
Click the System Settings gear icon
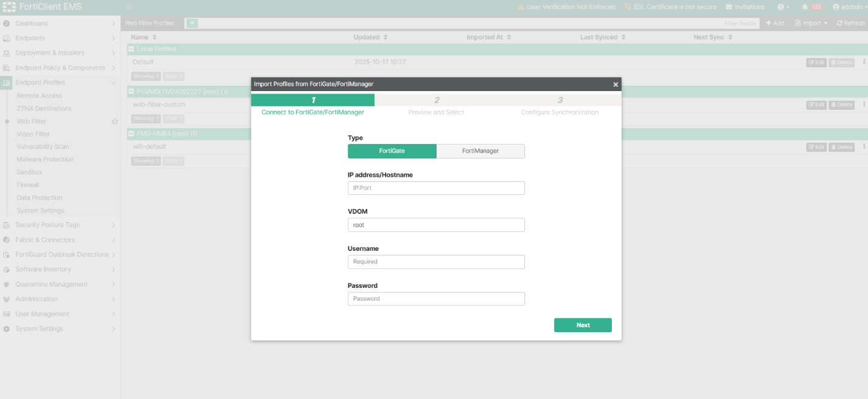[x=6, y=329]
